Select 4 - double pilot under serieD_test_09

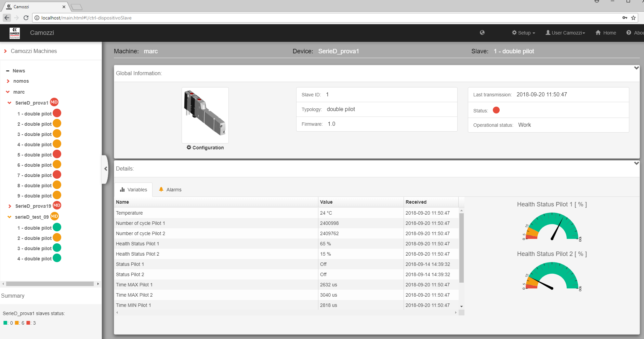(x=35, y=259)
